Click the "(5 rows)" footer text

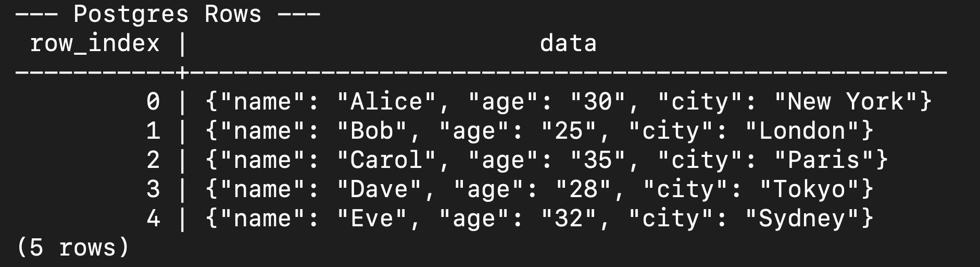coord(72,247)
